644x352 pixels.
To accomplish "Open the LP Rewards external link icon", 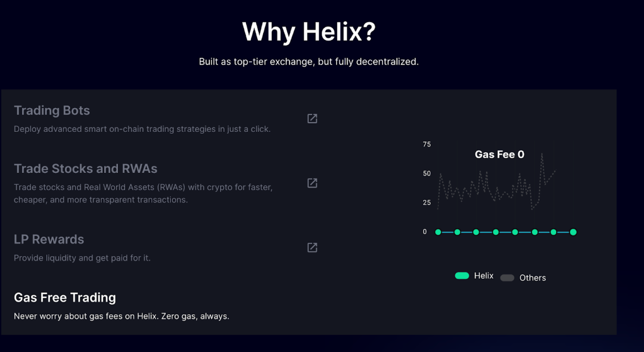I will click(312, 247).
